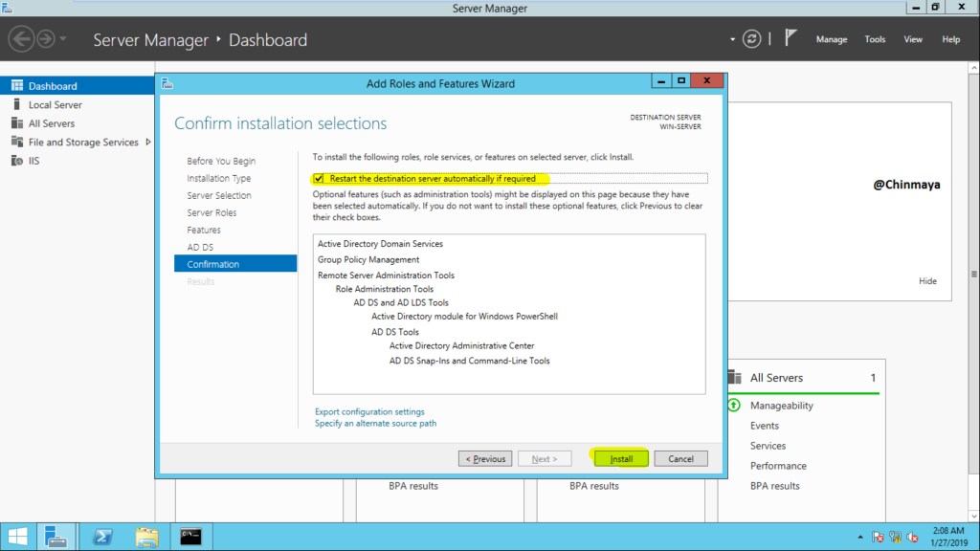Click 'Active Directory Domain Services' in list
The image size is (980, 551).
point(380,244)
